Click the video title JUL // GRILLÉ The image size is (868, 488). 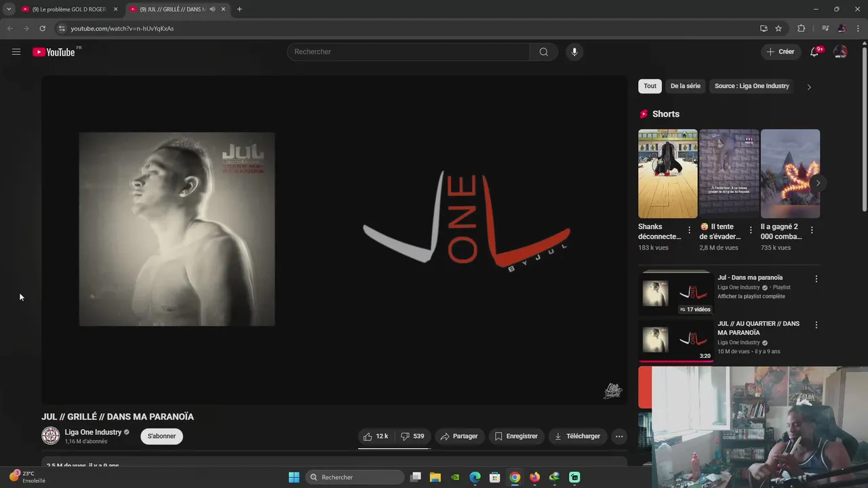coord(117,417)
